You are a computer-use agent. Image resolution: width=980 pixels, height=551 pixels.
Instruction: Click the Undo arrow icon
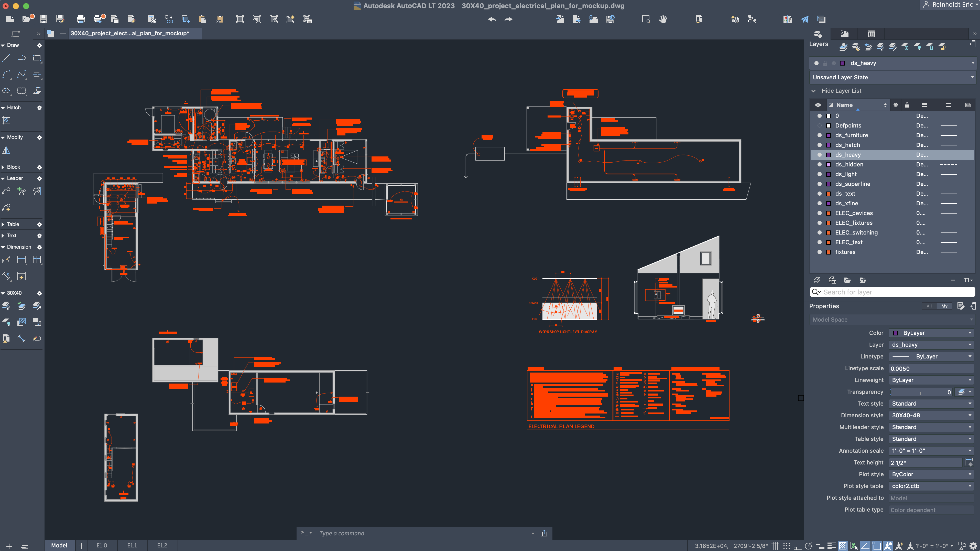click(x=492, y=19)
